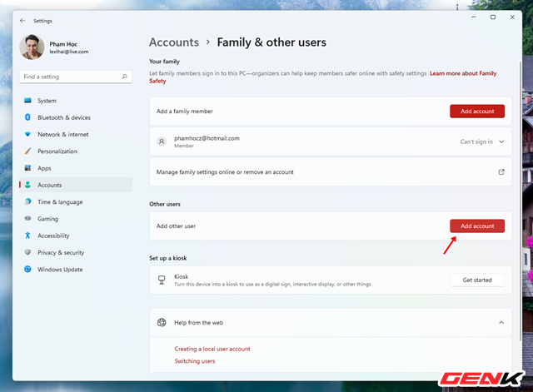Click Get started for Kiosk setup
This screenshot has width=533, height=392.
click(477, 280)
